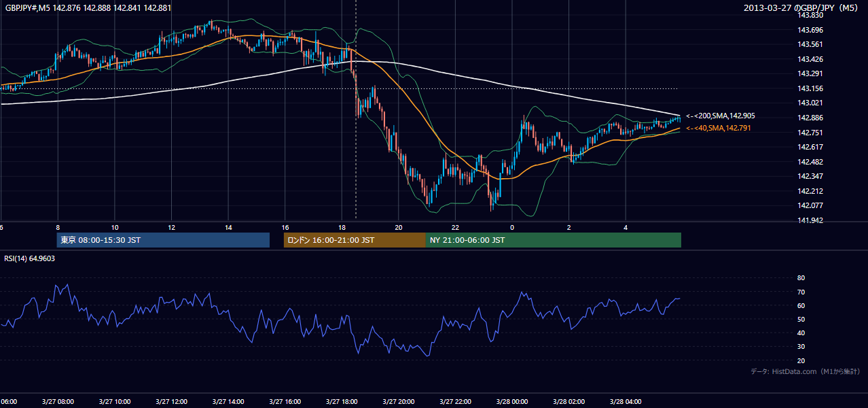Click the RSI 40 level label
868x408 pixels.
coord(801,333)
